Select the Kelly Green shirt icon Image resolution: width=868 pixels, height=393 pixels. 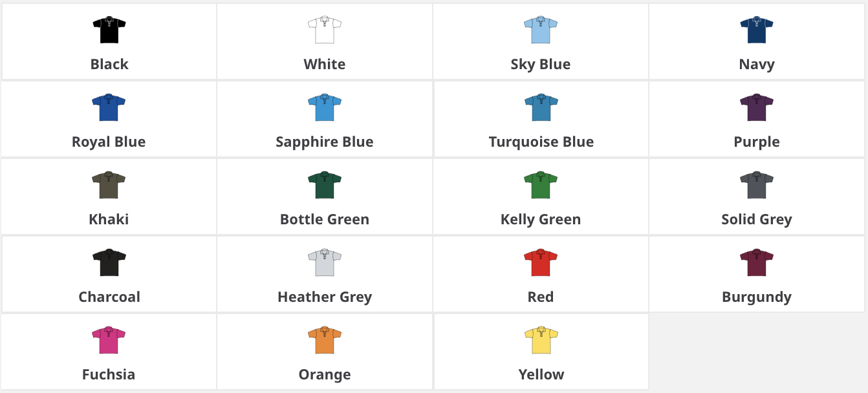(540, 186)
